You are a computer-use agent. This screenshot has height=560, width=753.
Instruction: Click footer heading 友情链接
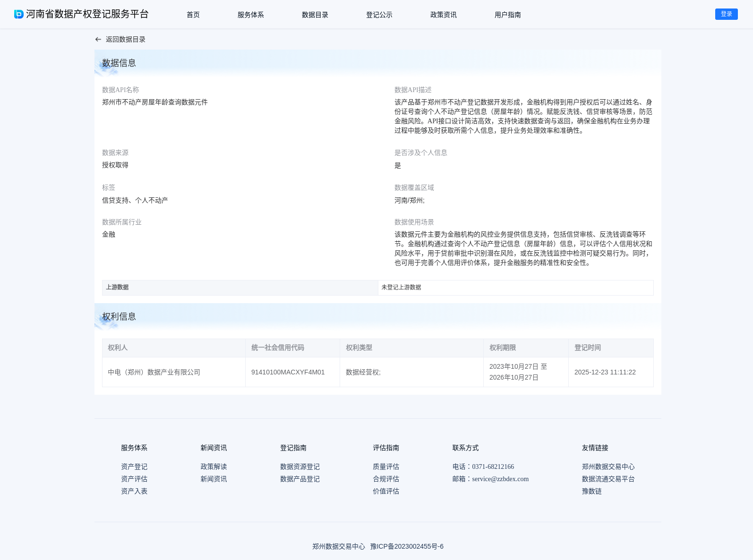pos(595,448)
